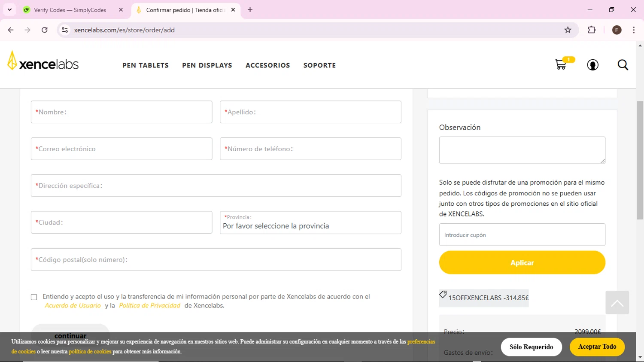Open the SOPORTE menu
The image size is (644, 362).
[x=320, y=65]
